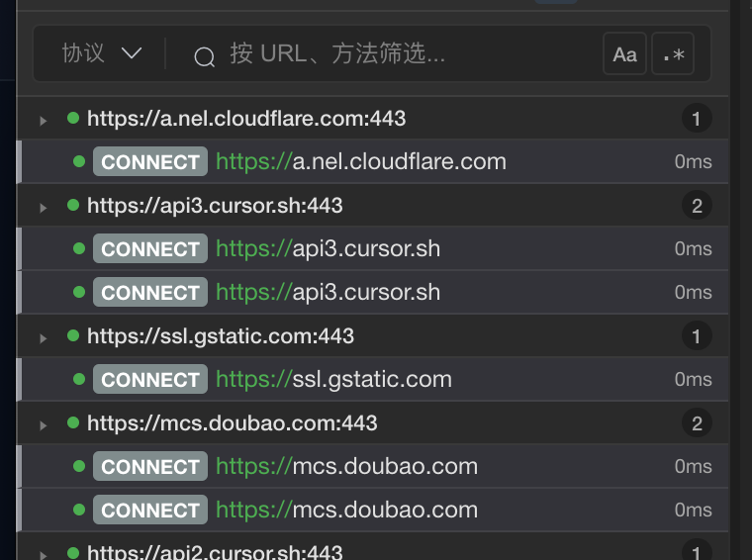Click the green status dot of mcs.doubao.com:443
The image size is (752, 560).
click(73, 422)
